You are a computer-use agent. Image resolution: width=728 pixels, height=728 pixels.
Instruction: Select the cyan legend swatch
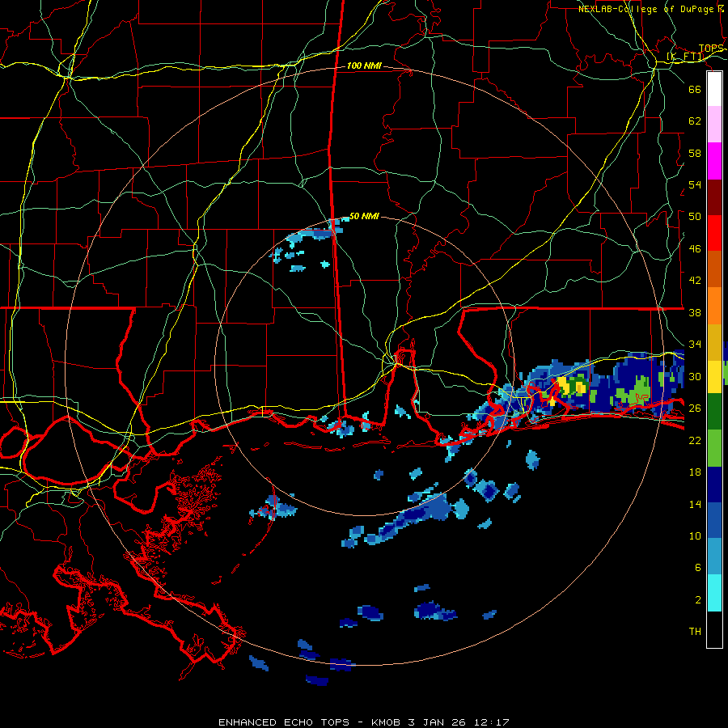(x=714, y=593)
